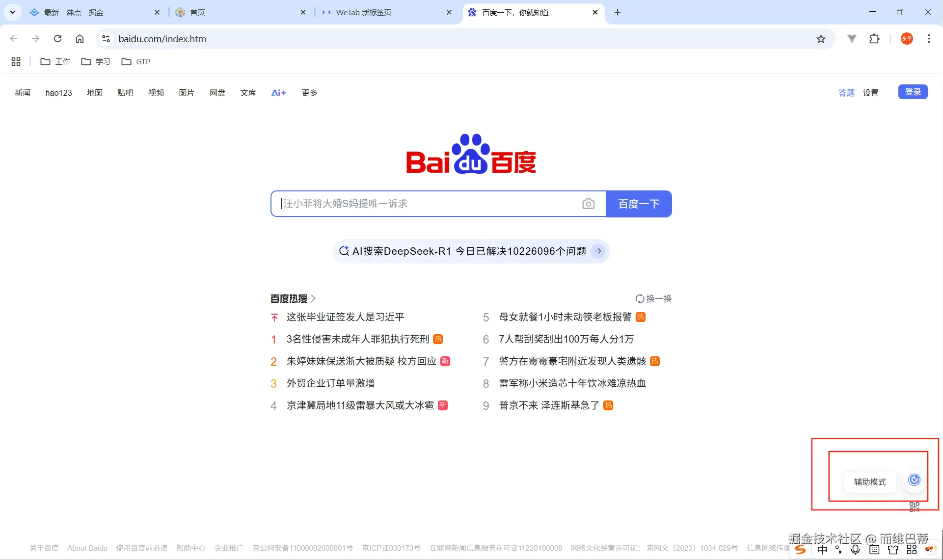Screen dimensions: 943x560
Task: Select 新闻 in the Baidu menu
Action: pyautogui.click(x=22, y=92)
